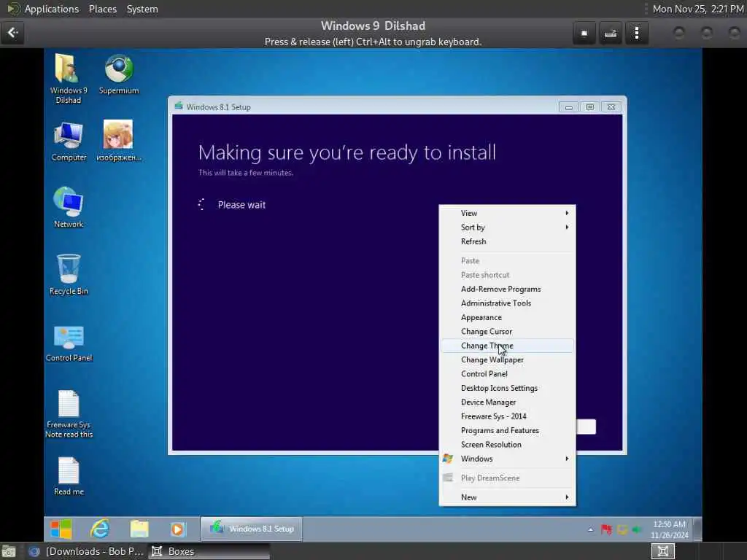747x560 pixels.
Task: Open Device Manager from context menu
Action: click(508, 402)
